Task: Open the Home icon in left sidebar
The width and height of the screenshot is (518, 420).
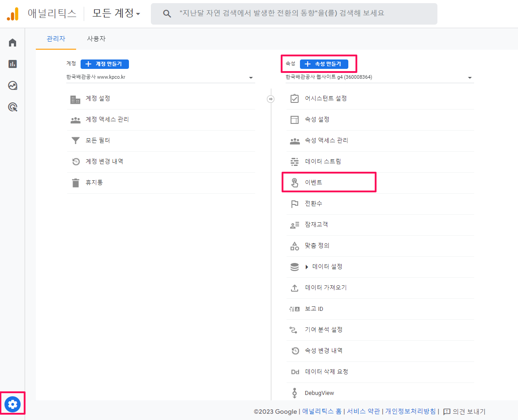Action: (x=13, y=42)
